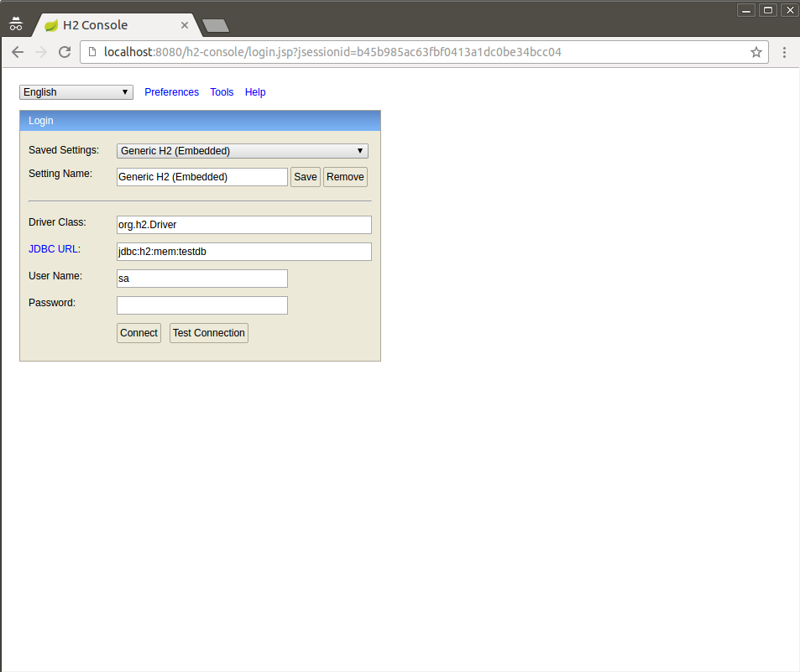The height and width of the screenshot is (672, 800).
Task: Open the English language dropdown
Action: 76,92
